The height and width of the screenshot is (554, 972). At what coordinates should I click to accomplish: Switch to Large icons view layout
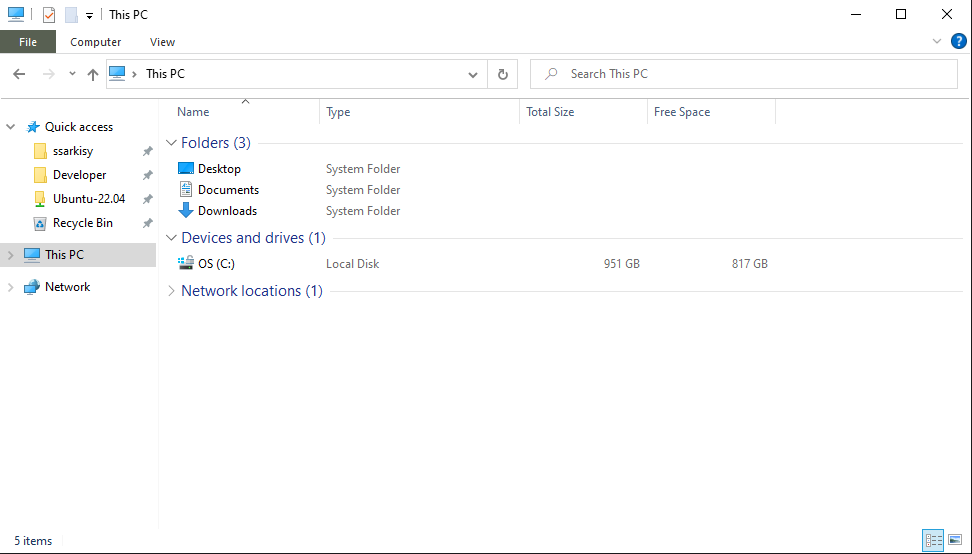[x=955, y=540]
